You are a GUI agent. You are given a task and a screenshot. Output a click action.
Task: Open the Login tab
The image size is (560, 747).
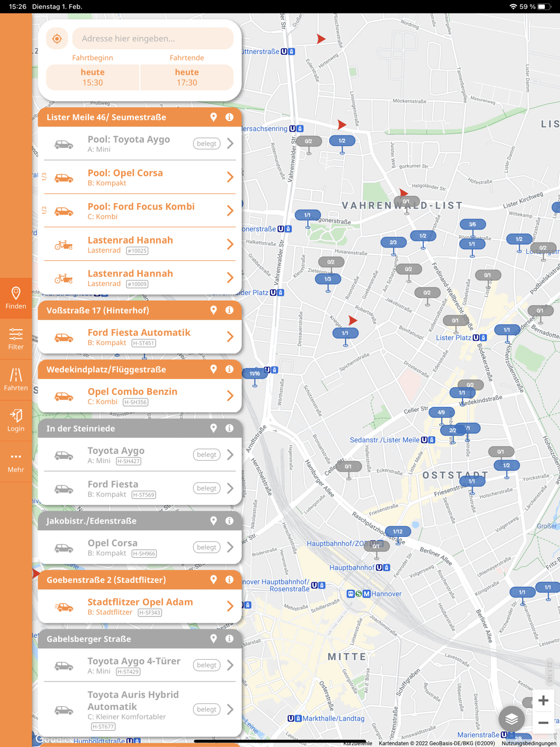(16, 421)
